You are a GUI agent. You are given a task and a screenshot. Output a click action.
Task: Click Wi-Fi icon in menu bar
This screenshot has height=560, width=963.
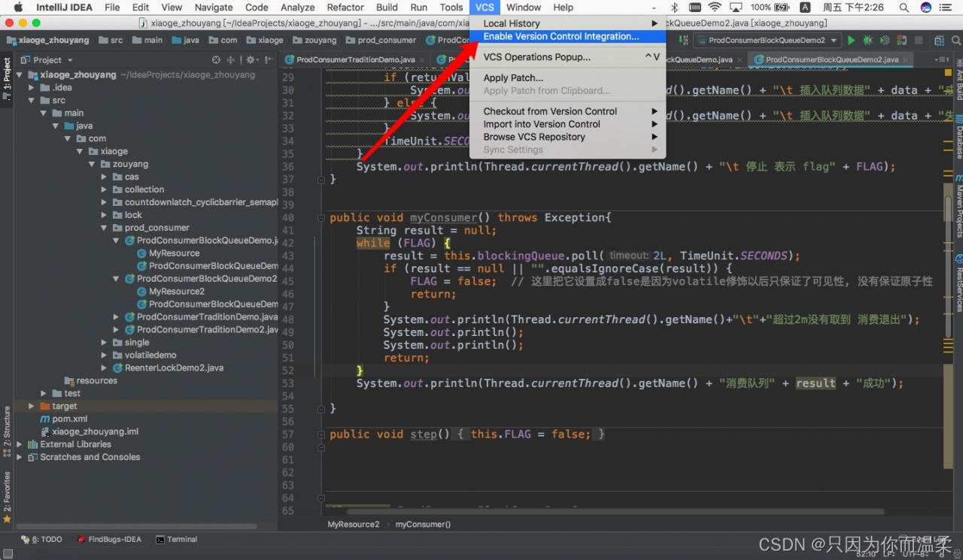point(715,8)
